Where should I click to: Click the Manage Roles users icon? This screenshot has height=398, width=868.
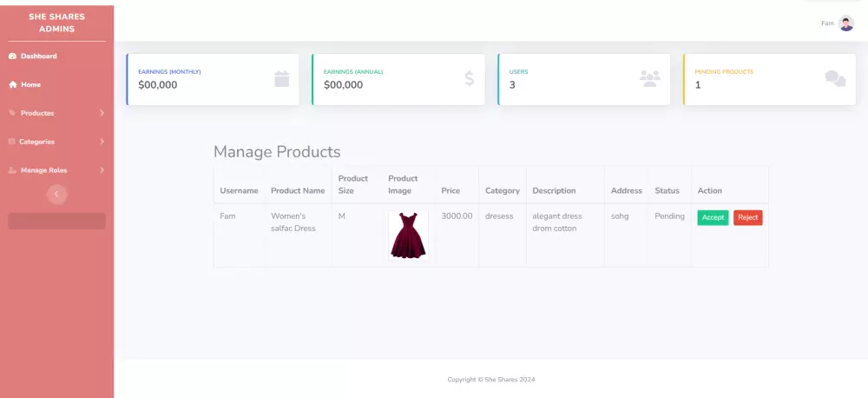pos(12,170)
